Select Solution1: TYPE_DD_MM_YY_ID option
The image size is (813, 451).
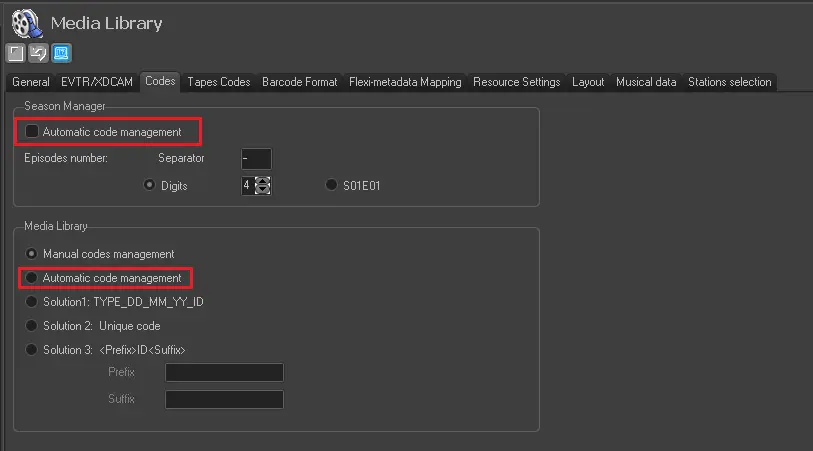coord(33,301)
